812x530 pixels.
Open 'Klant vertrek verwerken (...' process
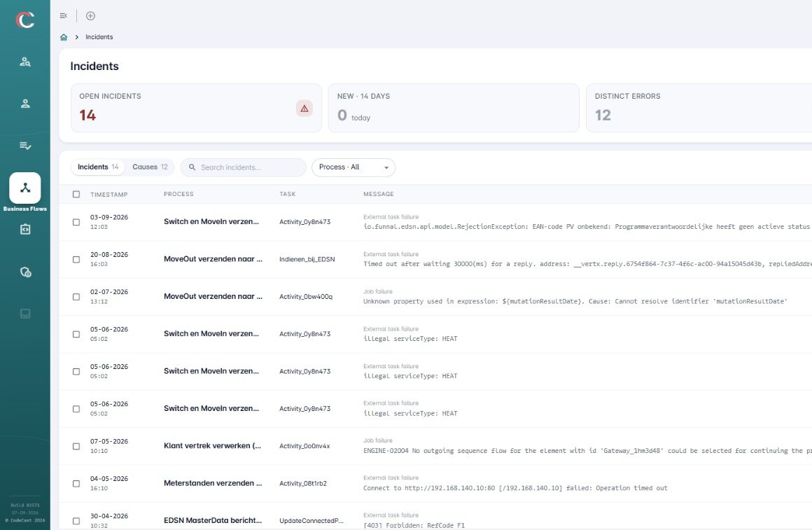pyautogui.click(x=212, y=445)
